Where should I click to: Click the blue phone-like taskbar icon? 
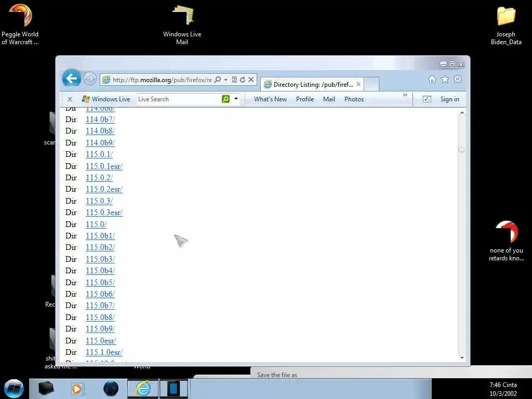click(x=174, y=389)
